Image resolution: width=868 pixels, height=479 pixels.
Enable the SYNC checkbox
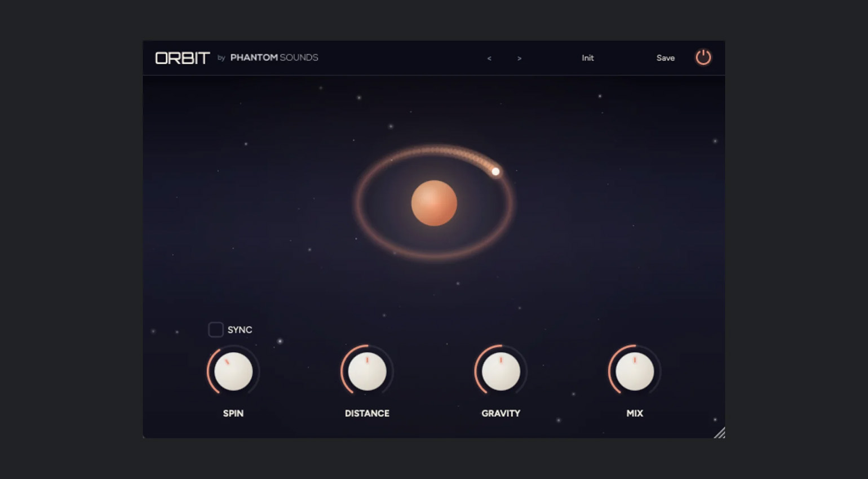(x=215, y=330)
